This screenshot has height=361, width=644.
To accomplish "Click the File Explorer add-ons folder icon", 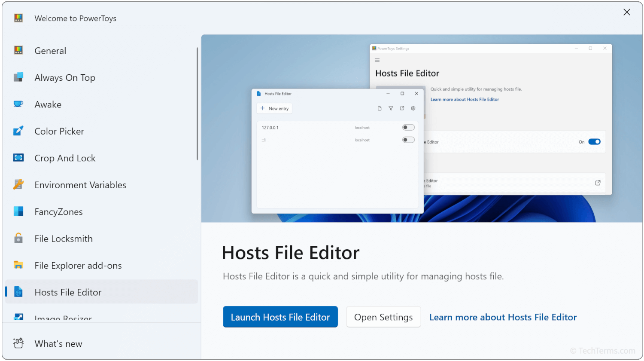I will (18, 265).
